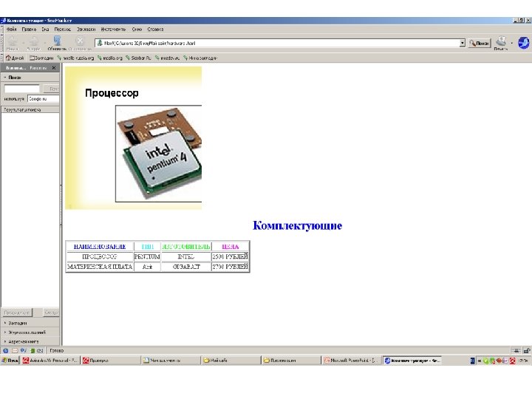Expand the Закладки sidebar panel
Viewport: 532px width, 399px height.
pos(30,323)
